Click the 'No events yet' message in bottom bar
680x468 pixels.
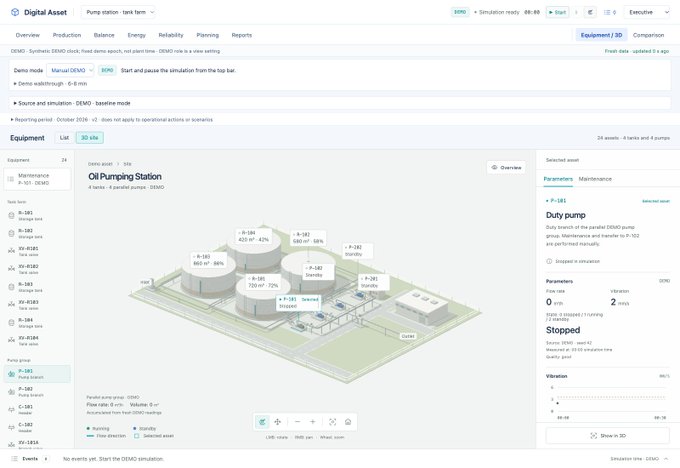point(114,458)
